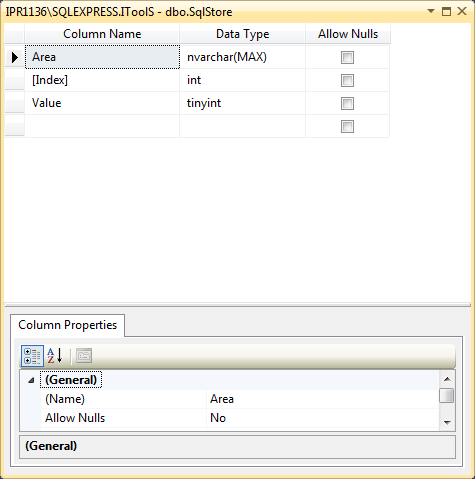Select the [Index] column name cell
Screen dimensions: 475x479
pos(102,80)
